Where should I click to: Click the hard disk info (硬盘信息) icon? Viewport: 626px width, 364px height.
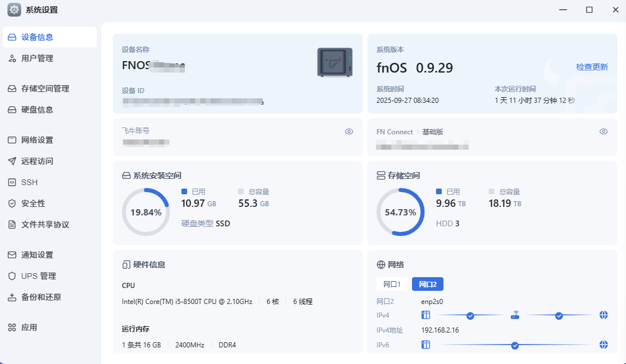click(12, 110)
